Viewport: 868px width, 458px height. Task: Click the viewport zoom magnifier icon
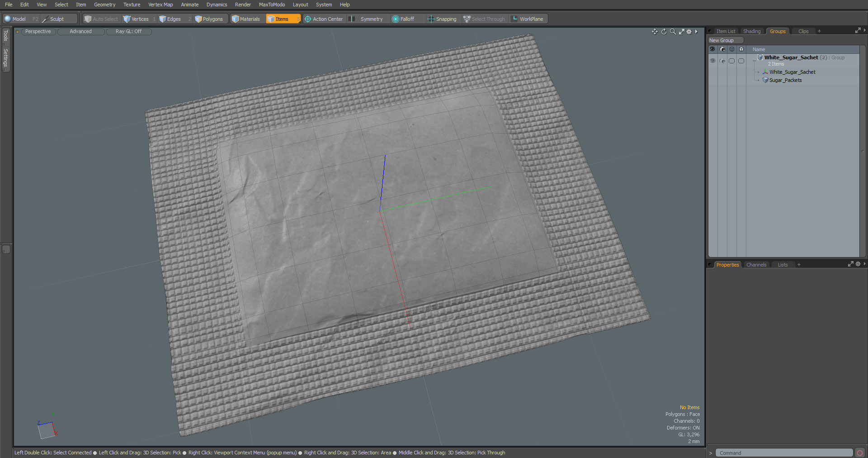click(x=673, y=32)
